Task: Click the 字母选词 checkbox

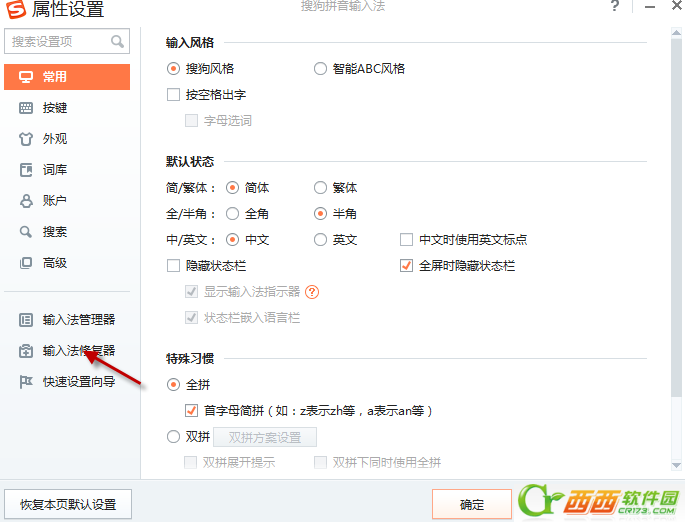Action: pos(191,121)
